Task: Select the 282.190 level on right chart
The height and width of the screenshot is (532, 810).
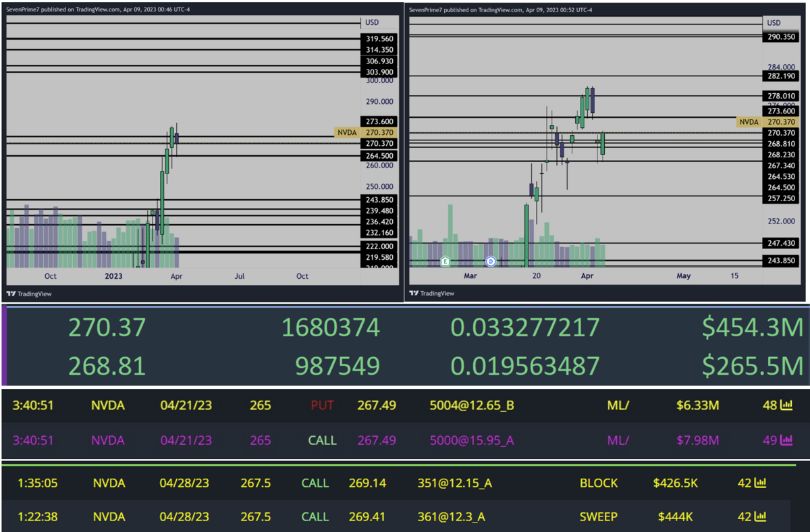Action: point(782,77)
